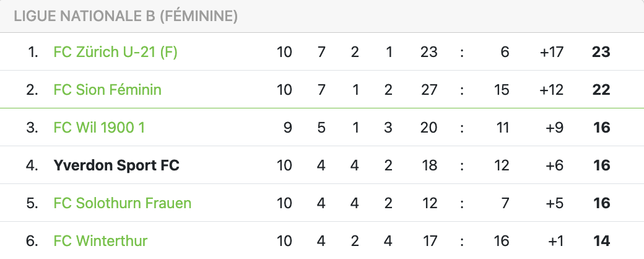Open FC Sion Féminin team link
644x259 pixels.
click(107, 90)
